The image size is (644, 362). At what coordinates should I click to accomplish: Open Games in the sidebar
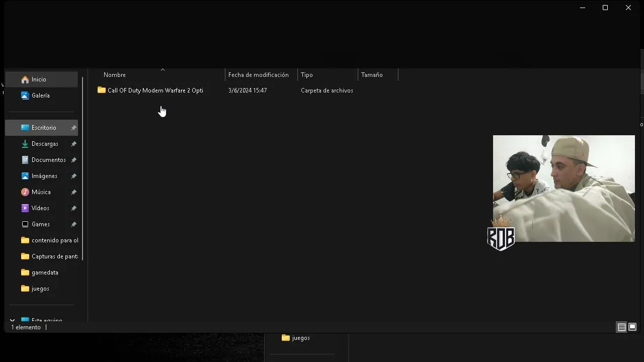(42, 224)
